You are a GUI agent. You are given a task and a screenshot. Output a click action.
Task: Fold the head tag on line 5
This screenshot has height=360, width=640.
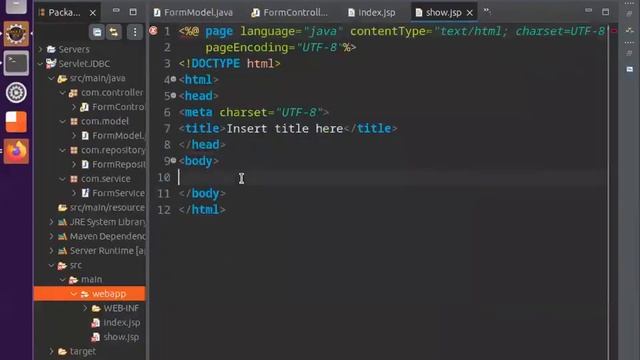(x=173, y=95)
